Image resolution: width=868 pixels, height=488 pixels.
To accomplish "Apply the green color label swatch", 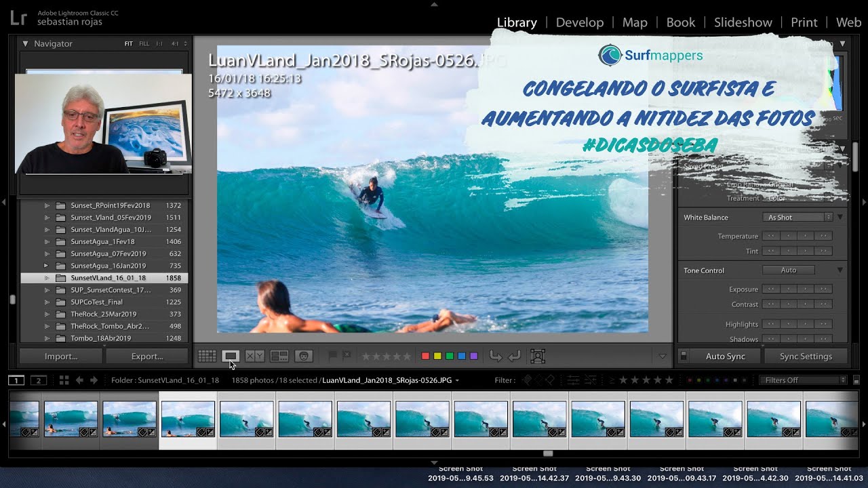I will [449, 356].
